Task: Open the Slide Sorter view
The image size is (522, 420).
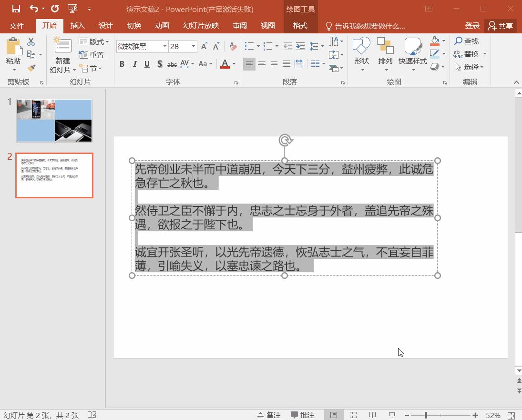Action: (353, 415)
